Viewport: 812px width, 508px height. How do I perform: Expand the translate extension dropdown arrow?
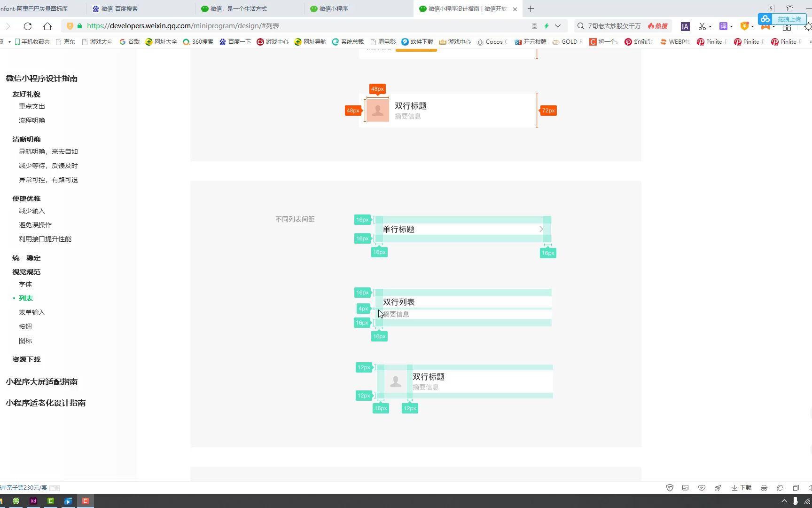(731, 27)
